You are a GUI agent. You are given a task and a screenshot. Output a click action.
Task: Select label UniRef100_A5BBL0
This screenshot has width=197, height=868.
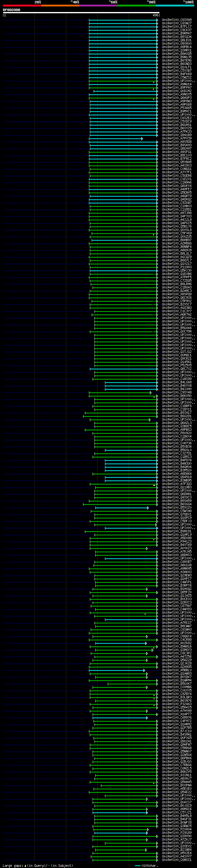coord(176,671)
